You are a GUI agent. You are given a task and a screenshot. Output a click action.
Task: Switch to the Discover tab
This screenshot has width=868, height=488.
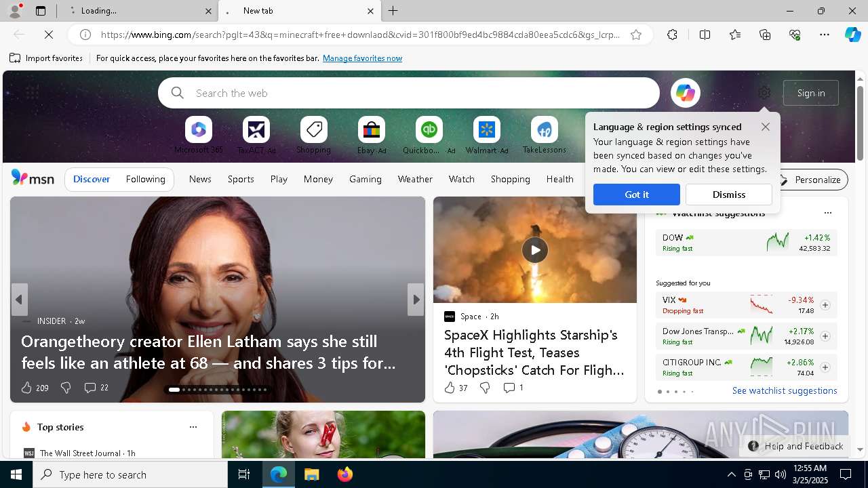92,179
